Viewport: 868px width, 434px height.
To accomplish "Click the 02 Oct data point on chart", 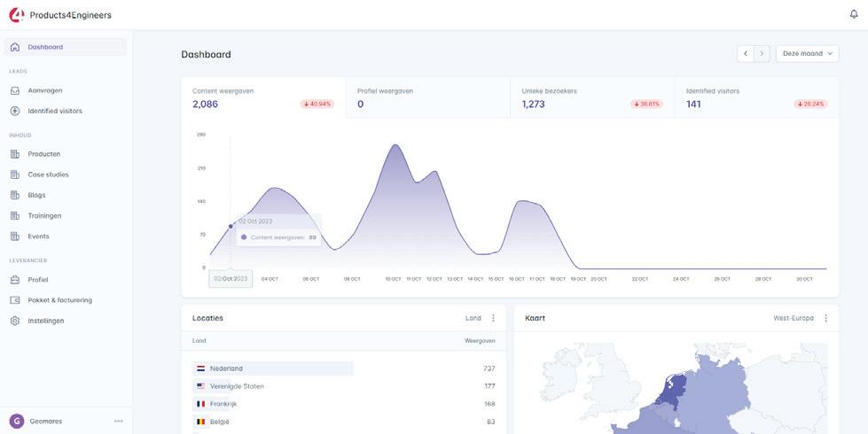I will click(231, 226).
